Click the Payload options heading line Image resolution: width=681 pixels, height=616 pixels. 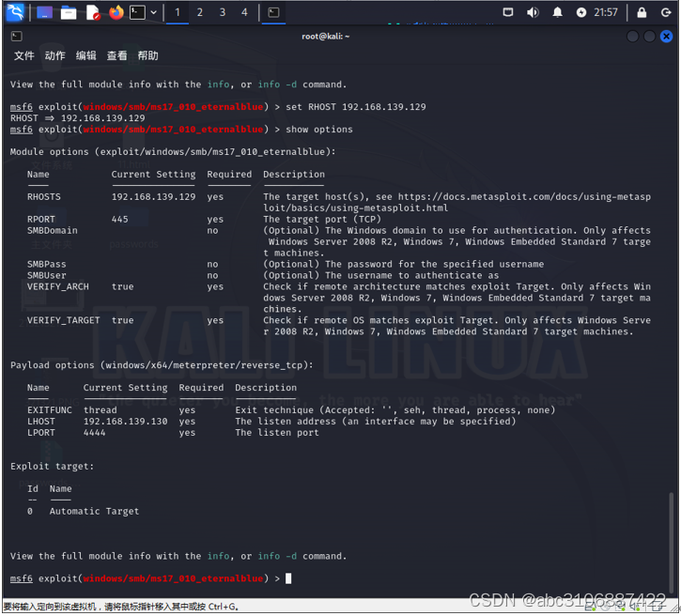pos(162,365)
